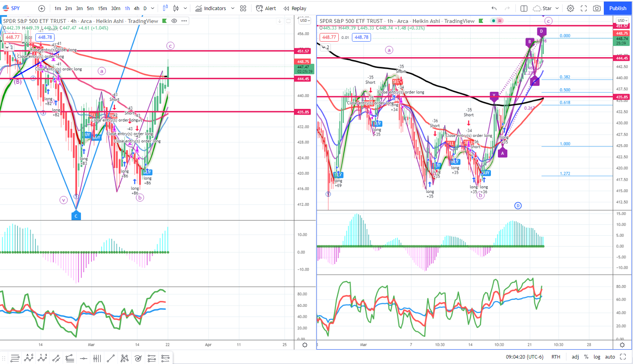633x364 pixels.
Task: Toggle the status pill on 1h chart legend
Action: [496, 21]
